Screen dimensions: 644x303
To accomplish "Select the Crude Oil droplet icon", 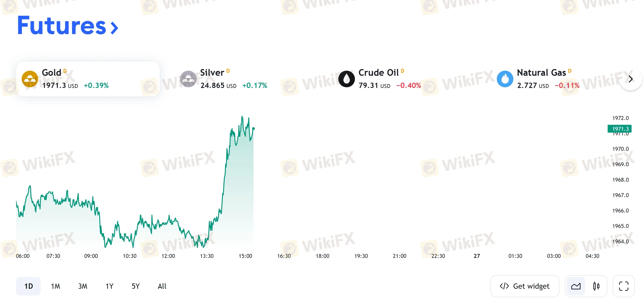I will (347, 79).
